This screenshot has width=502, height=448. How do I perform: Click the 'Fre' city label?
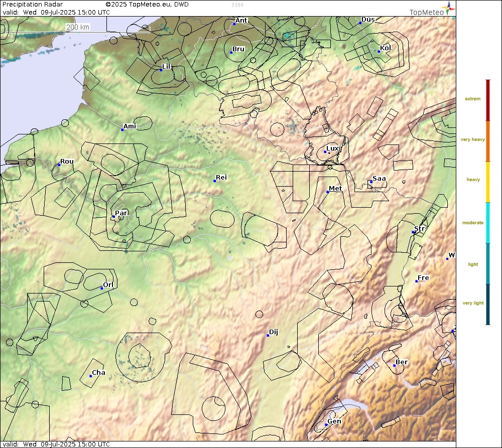pyautogui.click(x=423, y=278)
